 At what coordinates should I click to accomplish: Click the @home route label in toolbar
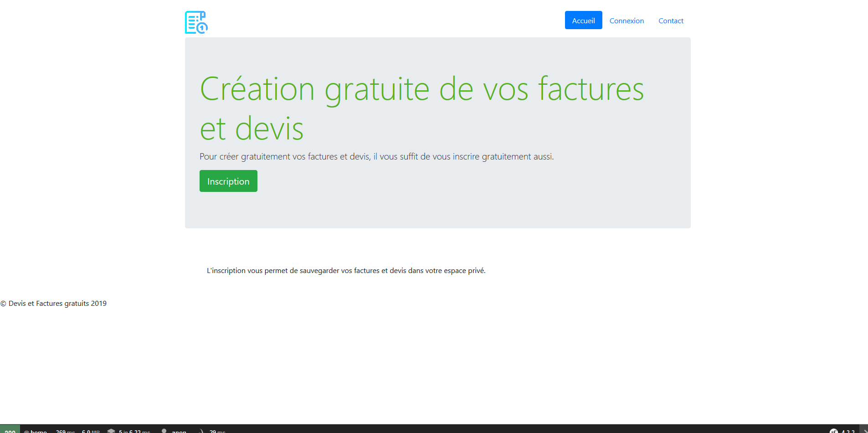[37, 431]
